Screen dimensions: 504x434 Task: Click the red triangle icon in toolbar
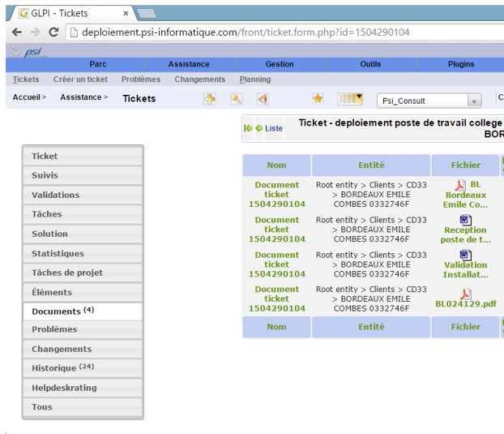click(262, 99)
